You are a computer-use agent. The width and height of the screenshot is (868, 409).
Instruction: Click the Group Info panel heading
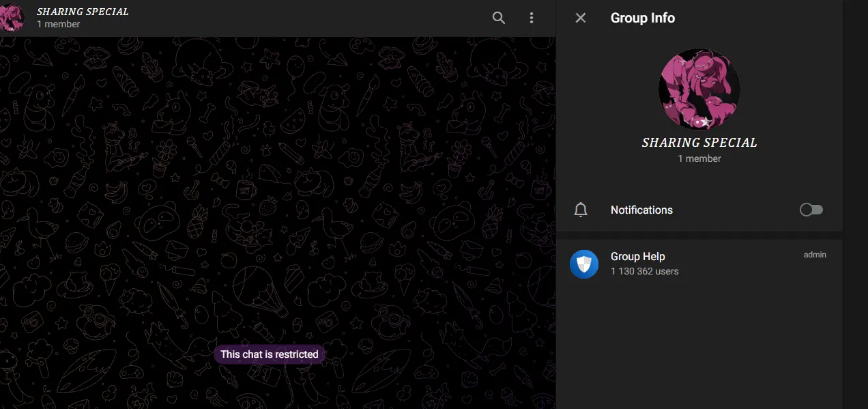point(642,18)
